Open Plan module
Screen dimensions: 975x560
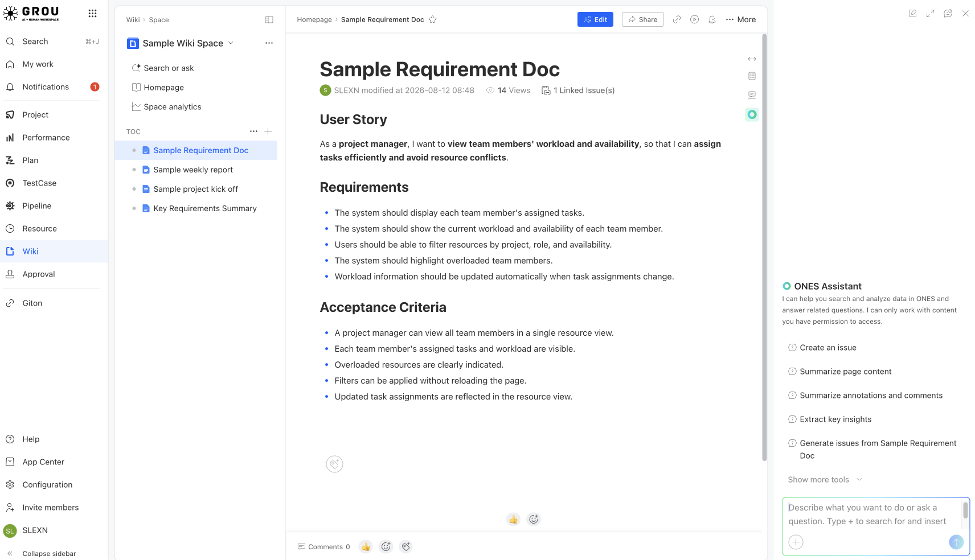[x=54, y=160]
